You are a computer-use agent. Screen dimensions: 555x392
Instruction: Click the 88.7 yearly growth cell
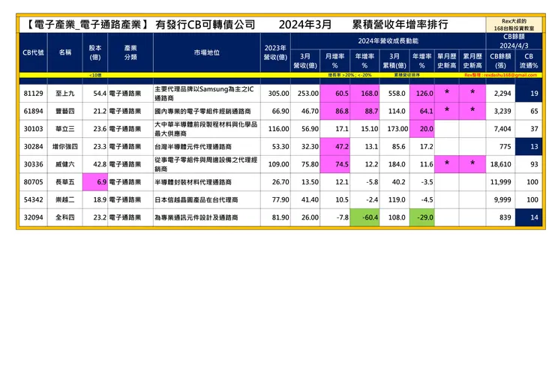[364, 111]
